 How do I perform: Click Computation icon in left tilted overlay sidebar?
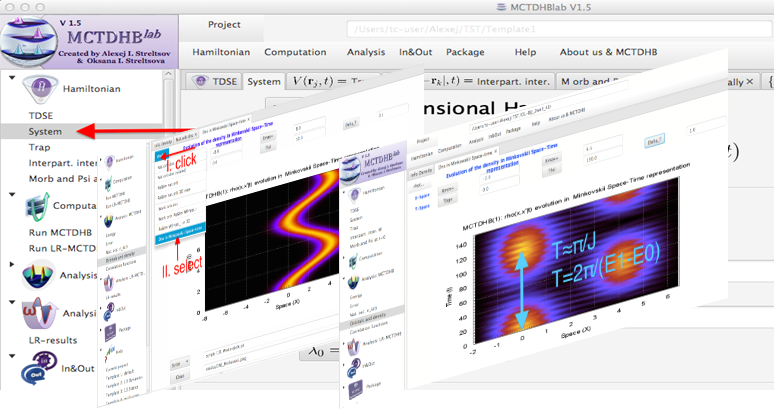pyautogui.click(x=108, y=184)
